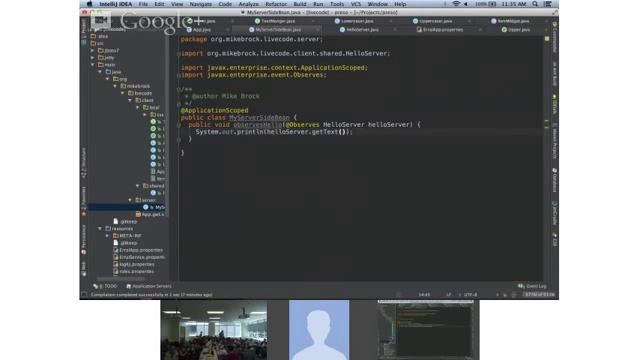Fold the Javadoc comment using gutter marker
The image size is (640, 360).
[x=179, y=89]
